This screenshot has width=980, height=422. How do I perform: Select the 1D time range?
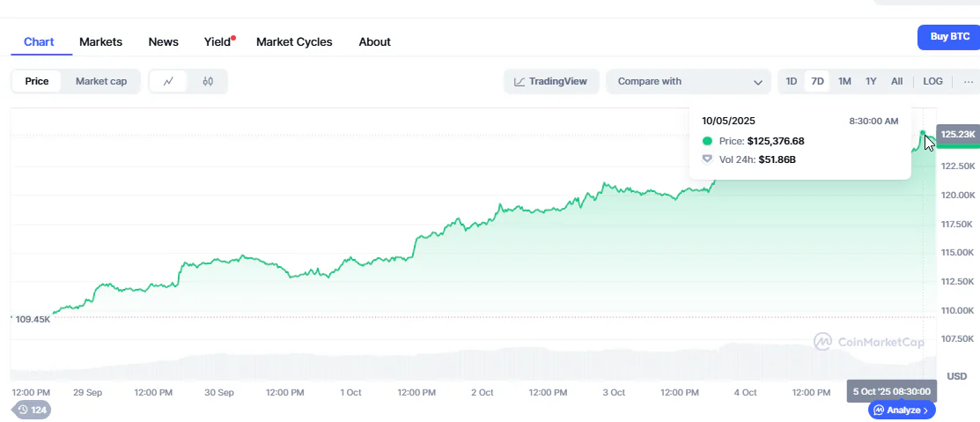click(792, 81)
